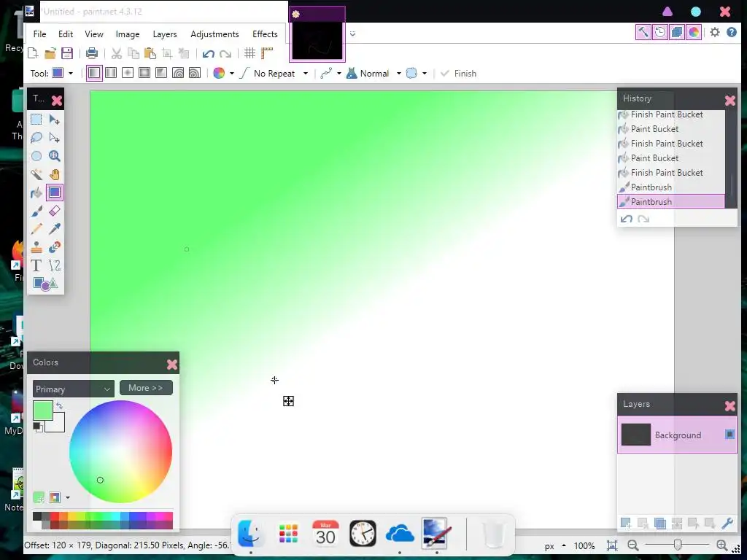Image resolution: width=747 pixels, height=560 pixels.
Task: Click the Open file folder icon
Action: point(50,53)
